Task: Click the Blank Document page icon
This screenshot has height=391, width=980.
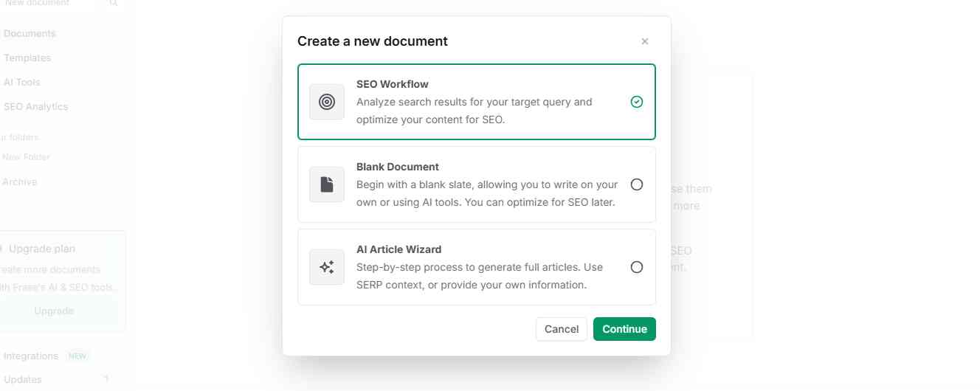Action: [x=327, y=184]
